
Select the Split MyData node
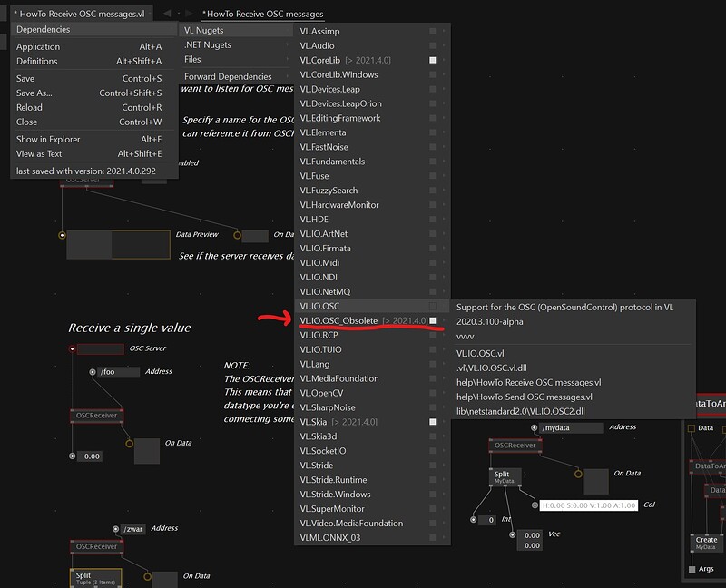point(505,477)
